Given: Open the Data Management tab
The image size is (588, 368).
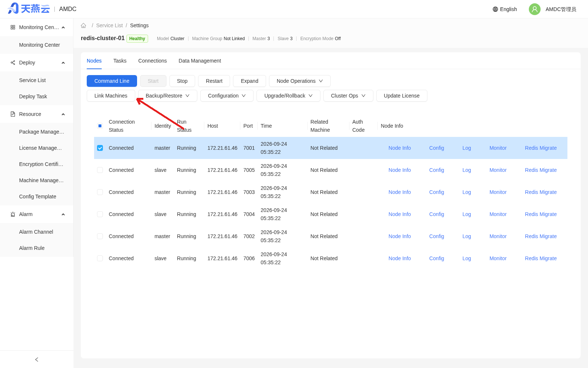Looking at the screenshot, I should pyautogui.click(x=200, y=61).
